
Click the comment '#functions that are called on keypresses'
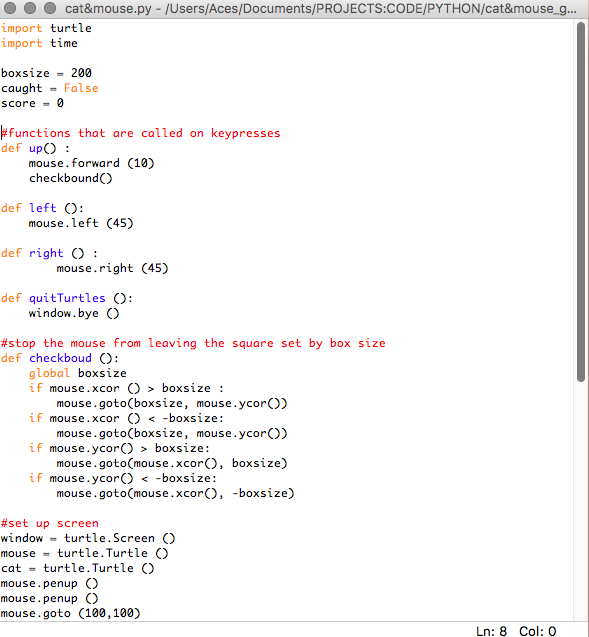pyautogui.click(x=141, y=133)
